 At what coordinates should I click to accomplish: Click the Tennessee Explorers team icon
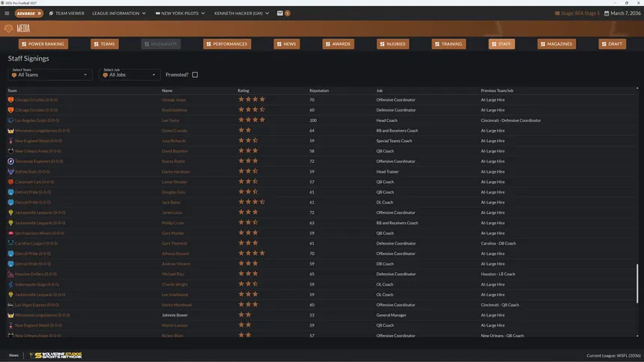pyautogui.click(x=10, y=162)
